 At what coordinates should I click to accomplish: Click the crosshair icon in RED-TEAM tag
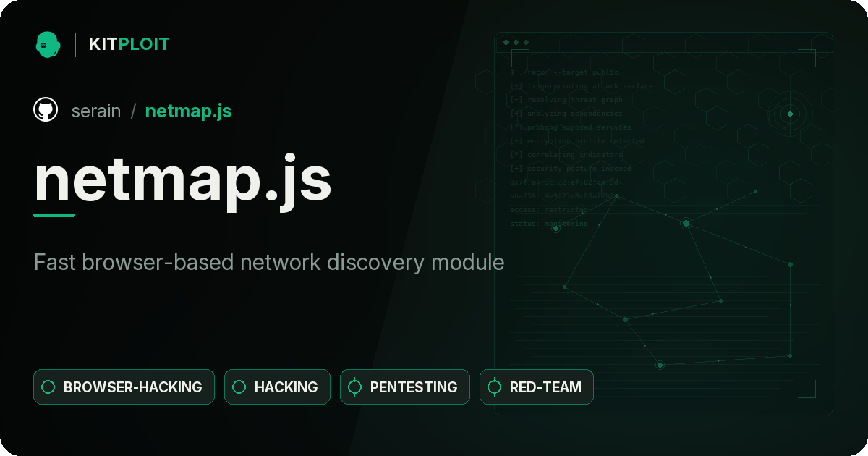tap(495, 387)
